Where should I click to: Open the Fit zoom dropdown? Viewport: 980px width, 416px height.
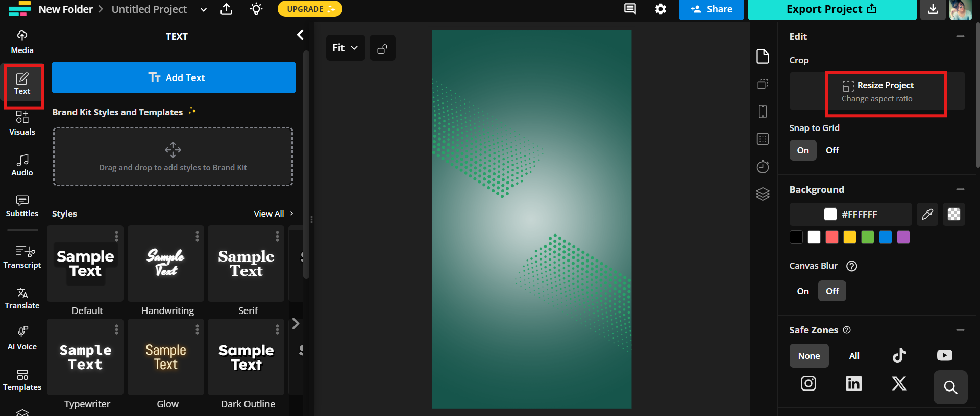[x=345, y=48]
